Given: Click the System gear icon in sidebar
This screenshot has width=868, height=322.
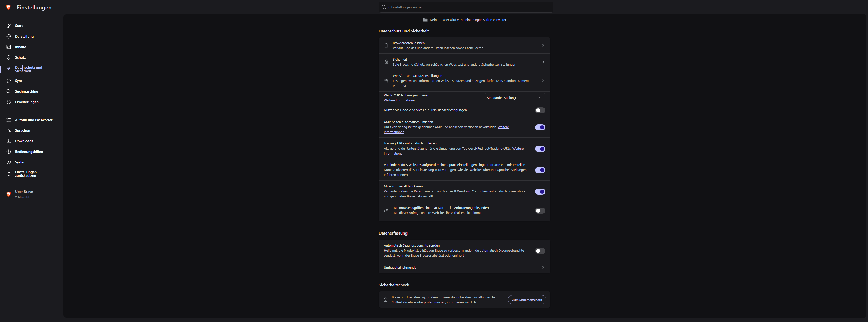Looking at the screenshot, I should (9, 162).
